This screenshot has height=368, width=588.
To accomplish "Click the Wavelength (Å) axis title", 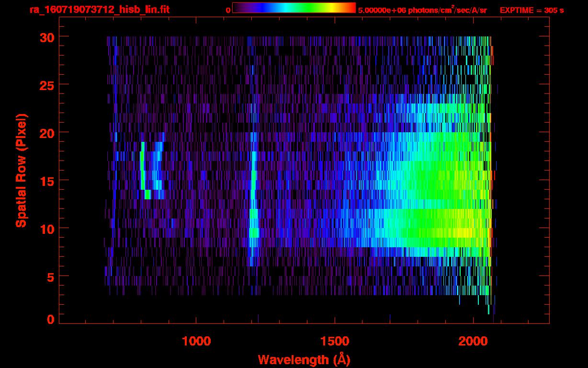I will (x=304, y=359).
